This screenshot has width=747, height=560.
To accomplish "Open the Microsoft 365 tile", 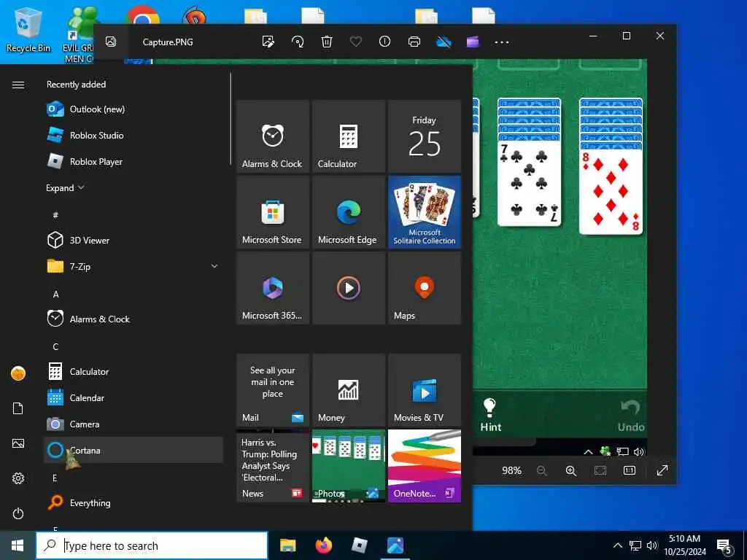I will (273, 288).
